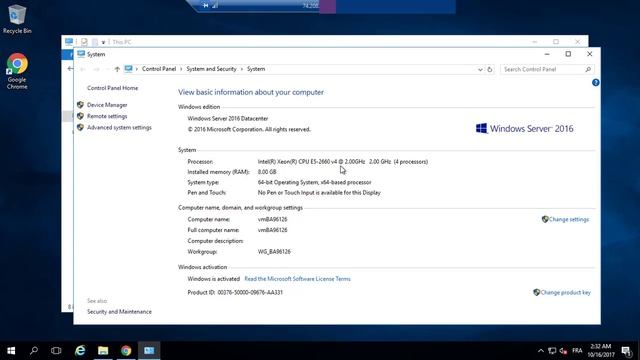Select System and Security in the breadcrumb
640x360 pixels.
[211, 69]
